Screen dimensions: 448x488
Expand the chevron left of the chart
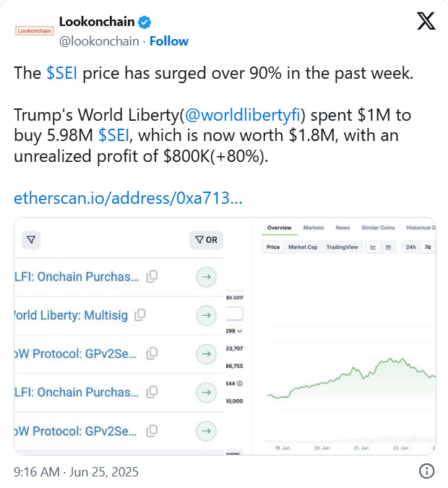point(240,330)
